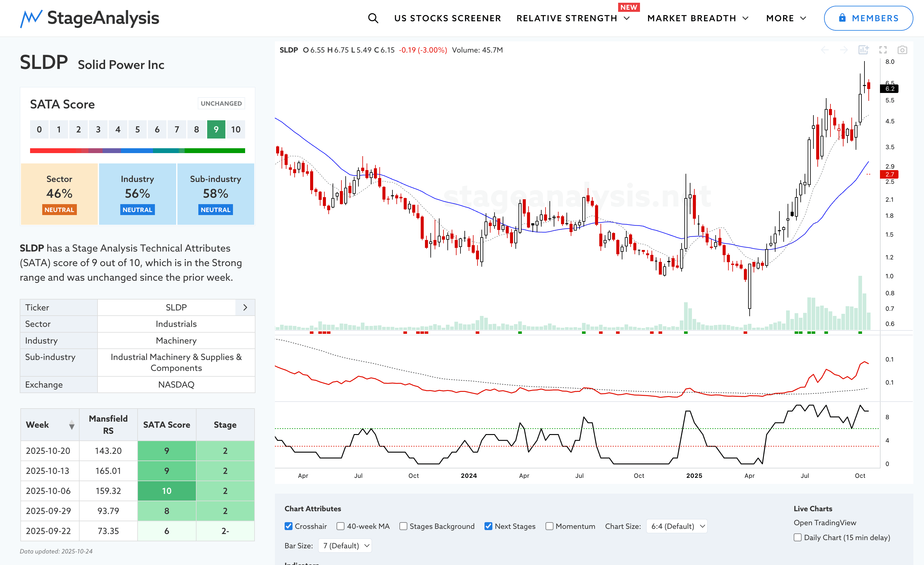924x565 pixels.
Task: Enable Daily Chart 15 min delay
Action: tap(798, 537)
